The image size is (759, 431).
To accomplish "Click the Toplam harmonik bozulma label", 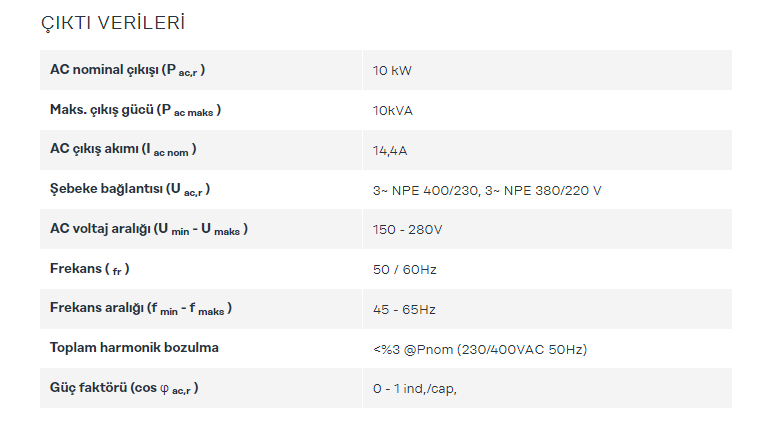I will [x=134, y=348].
